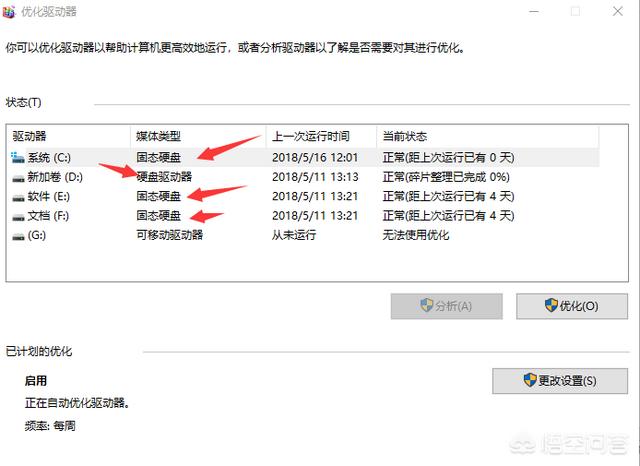This screenshot has width=640, height=466.
Task: Click the shield icon on 优化(O) button
Action: (551, 305)
